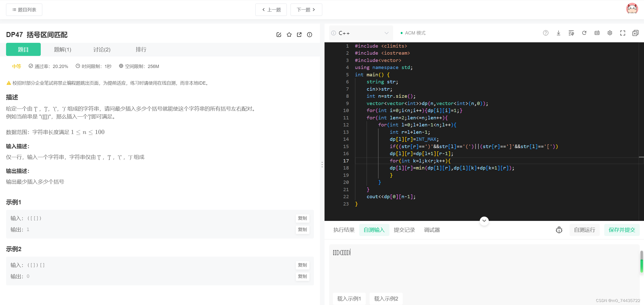Click the debug bug icon
This screenshot has width=644, height=305.
pos(559,230)
